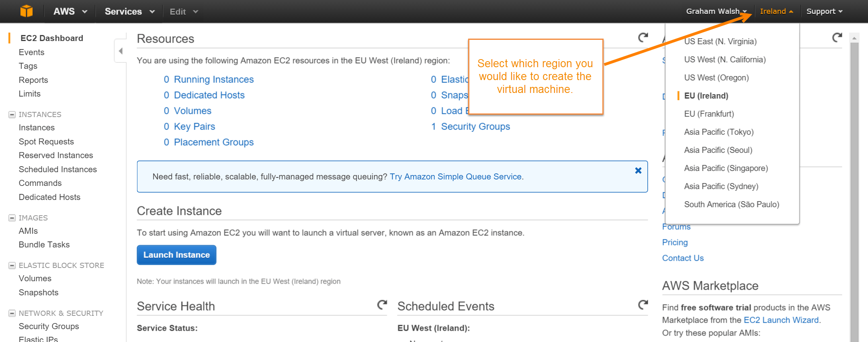Click the refresh icon above the scrollbar
This screenshot has width=868, height=342.
click(x=837, y=37)
